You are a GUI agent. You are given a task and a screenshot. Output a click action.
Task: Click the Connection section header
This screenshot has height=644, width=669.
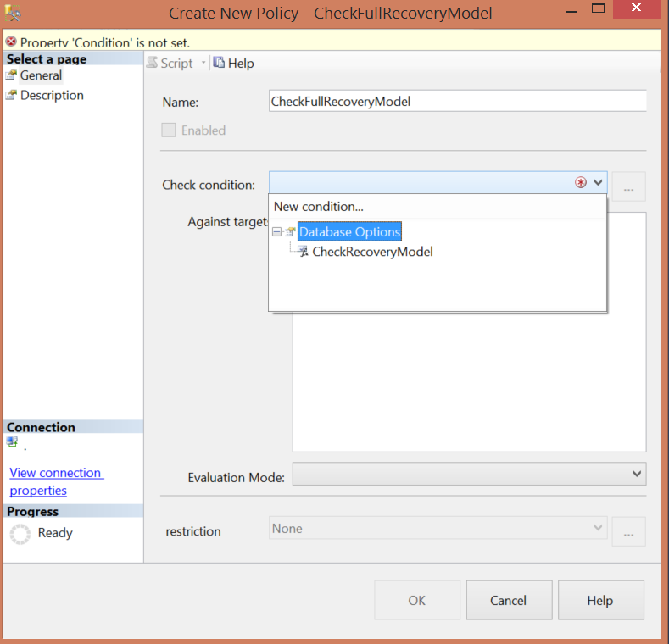[73, 427]
